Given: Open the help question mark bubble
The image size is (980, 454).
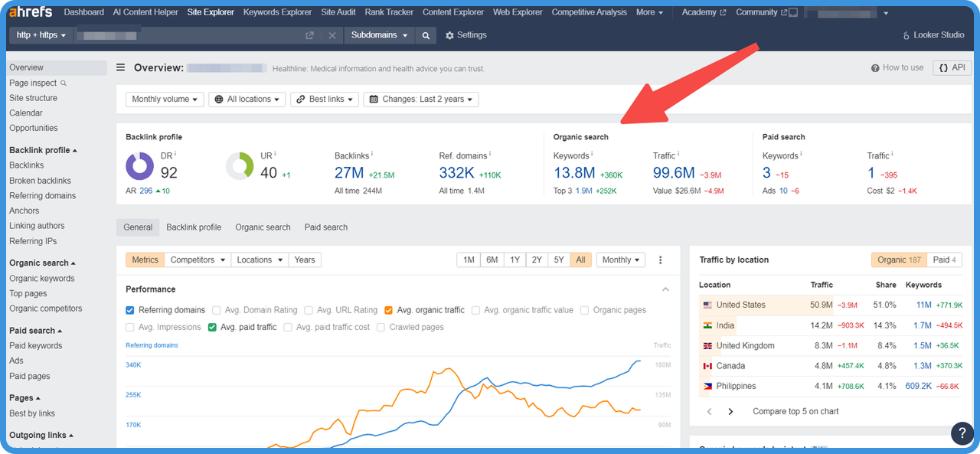Looking at the screenshot, I should (962, 433).
